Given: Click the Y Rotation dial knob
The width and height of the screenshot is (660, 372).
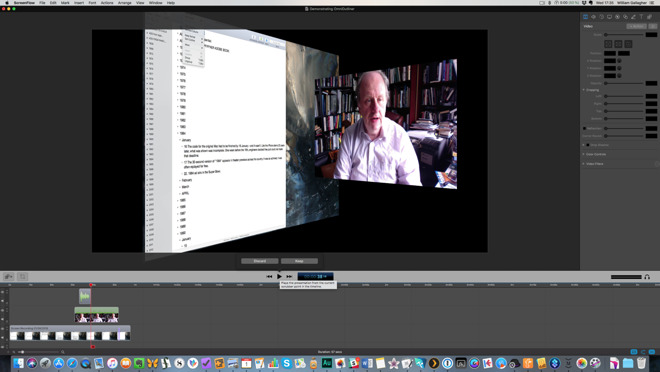Looking at the screenshot, I should pyautogui.click(x=620, y=68).
